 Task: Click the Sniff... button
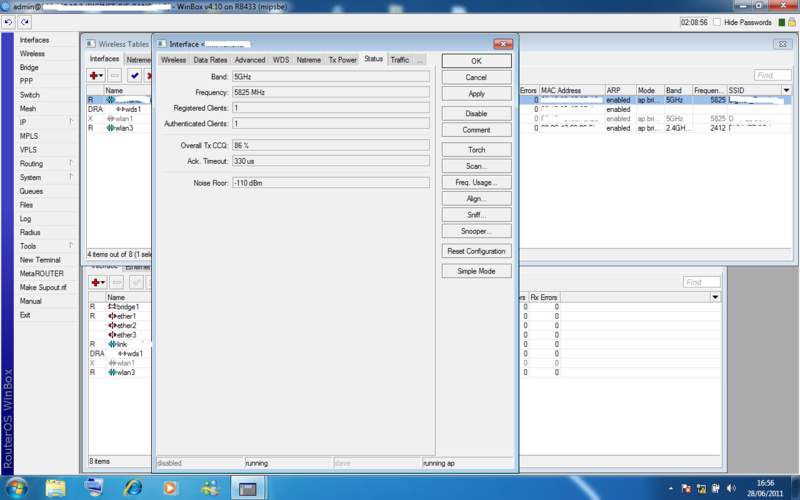476,215
